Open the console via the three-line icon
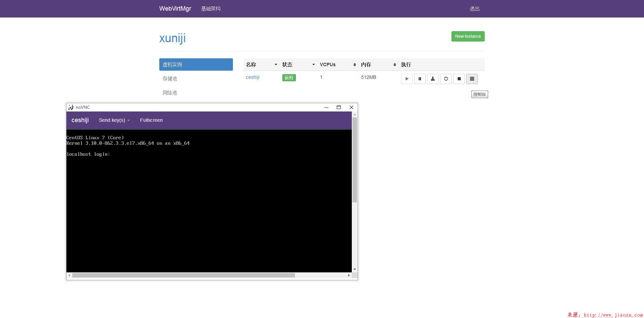 (x=472, y=79)
